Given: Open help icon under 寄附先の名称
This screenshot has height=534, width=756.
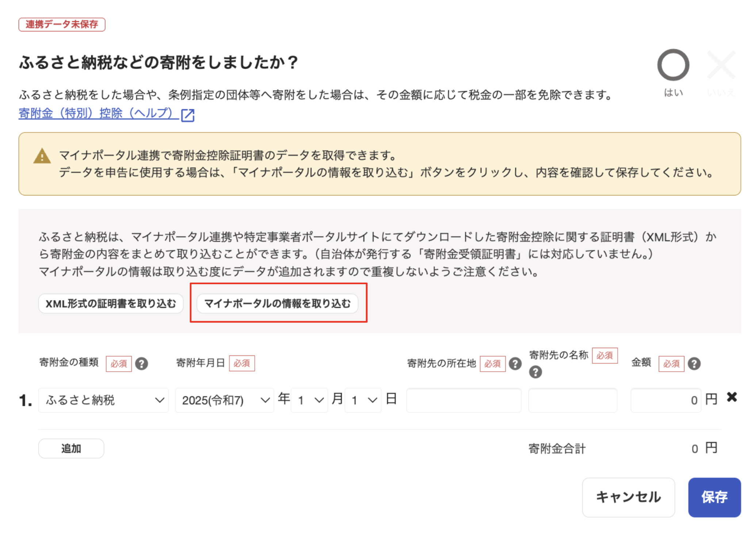Looking at the screenshot, I should [535, 372].
